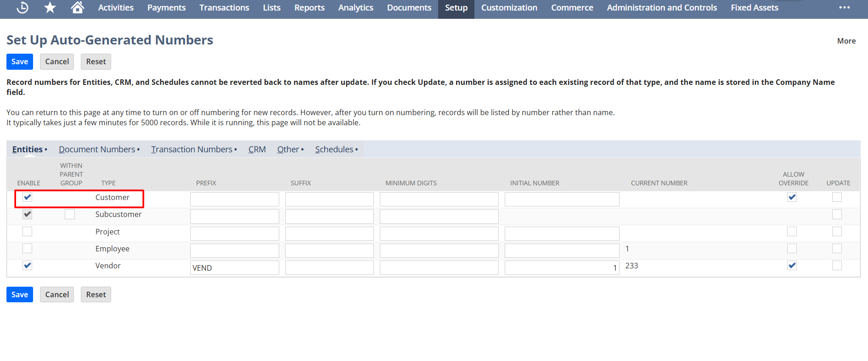This screenshot has height=361, width=868.
Task: Open the three-dot overflow menu
Action: [844, 8]
